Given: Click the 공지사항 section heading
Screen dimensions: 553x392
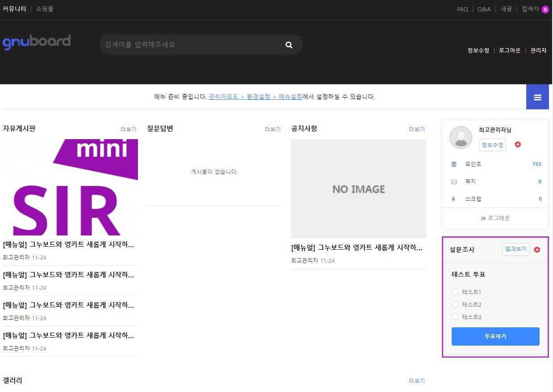Looking at the screenshot, I should tap(304, 128).
